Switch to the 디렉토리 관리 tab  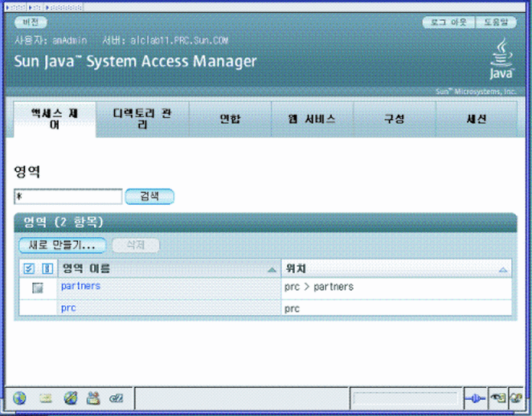coord(142,119)
